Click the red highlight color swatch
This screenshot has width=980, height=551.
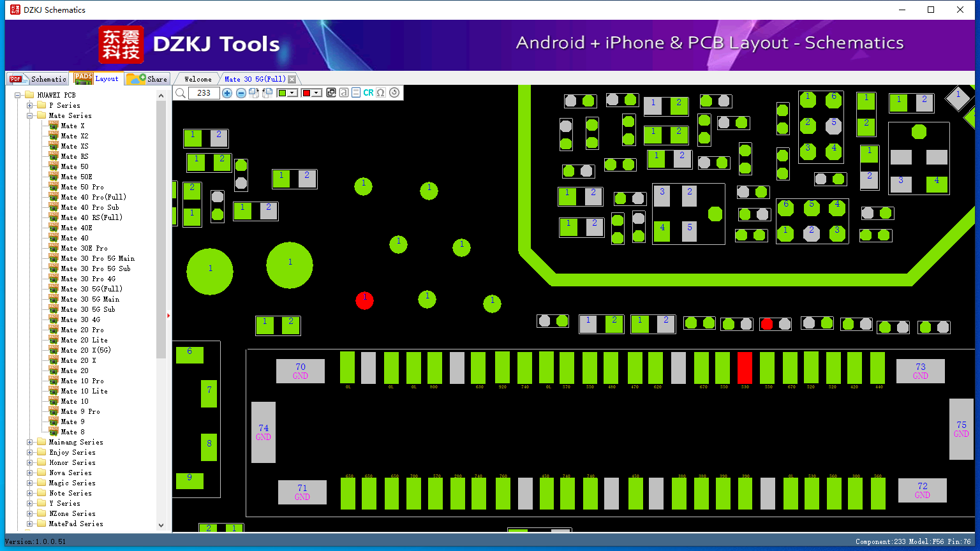pyautogui.click(x=306, y=93)
